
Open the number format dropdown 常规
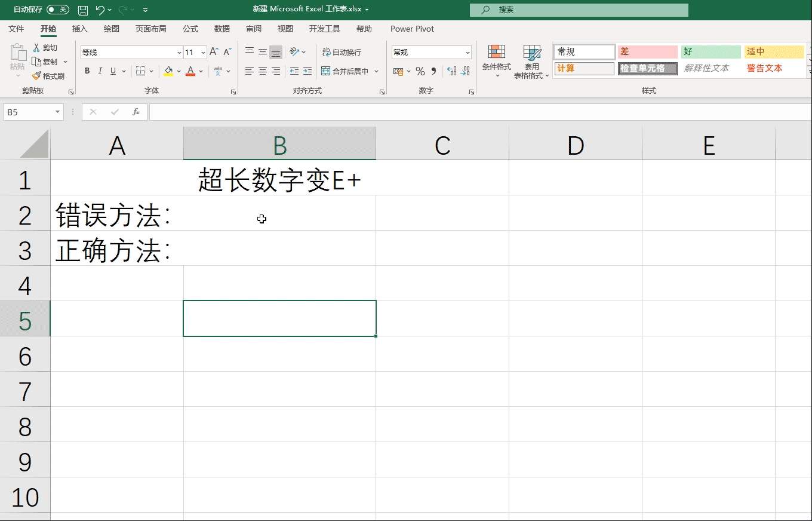(x=467, y=53)
